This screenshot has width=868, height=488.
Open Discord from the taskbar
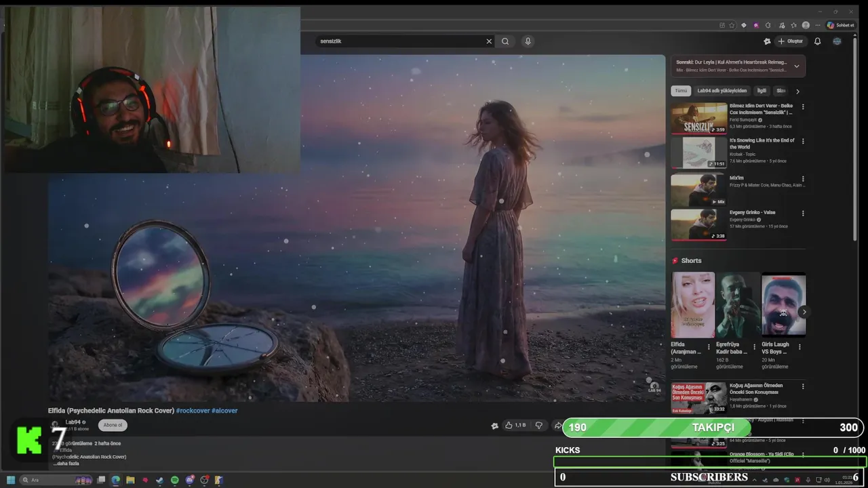[189, 480]
